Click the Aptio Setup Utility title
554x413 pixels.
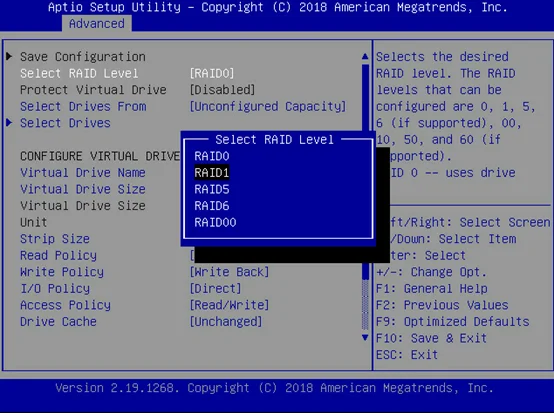278,7
